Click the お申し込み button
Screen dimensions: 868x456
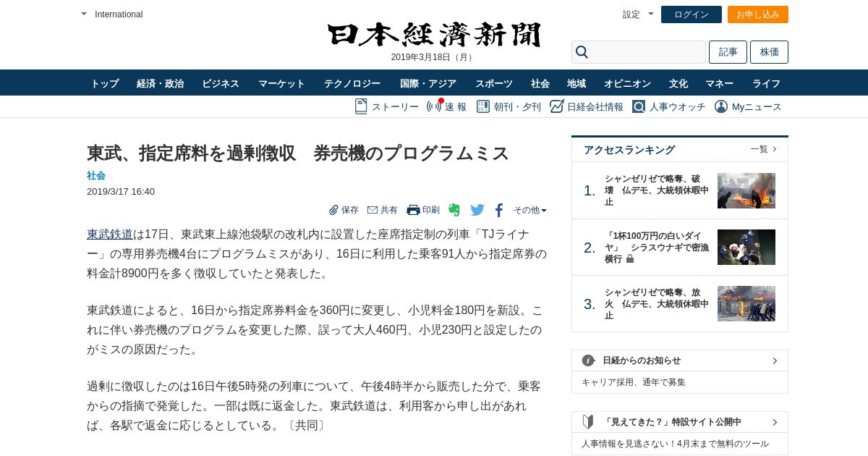tap(758, 14)
